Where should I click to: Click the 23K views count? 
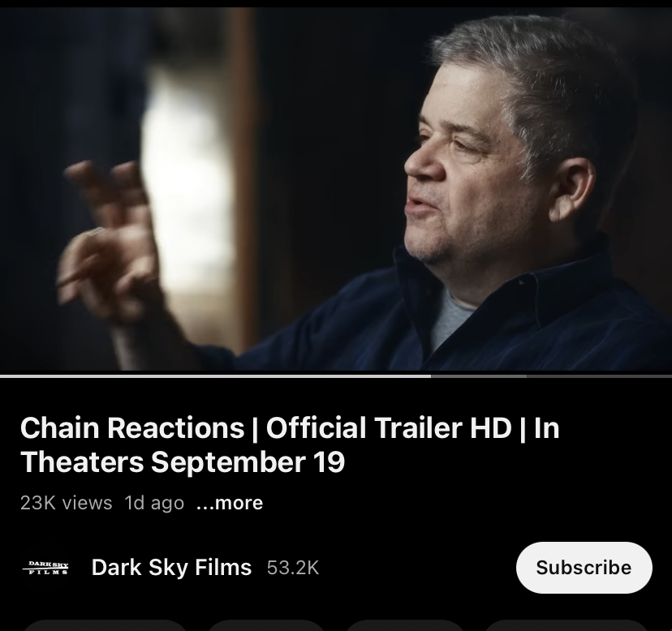point(66,503)
